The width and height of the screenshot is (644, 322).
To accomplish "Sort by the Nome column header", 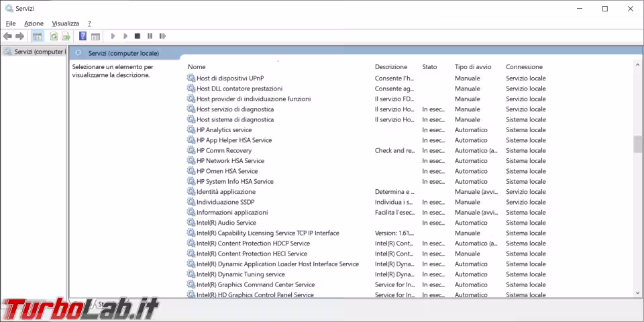I will (x=197, y=66).
